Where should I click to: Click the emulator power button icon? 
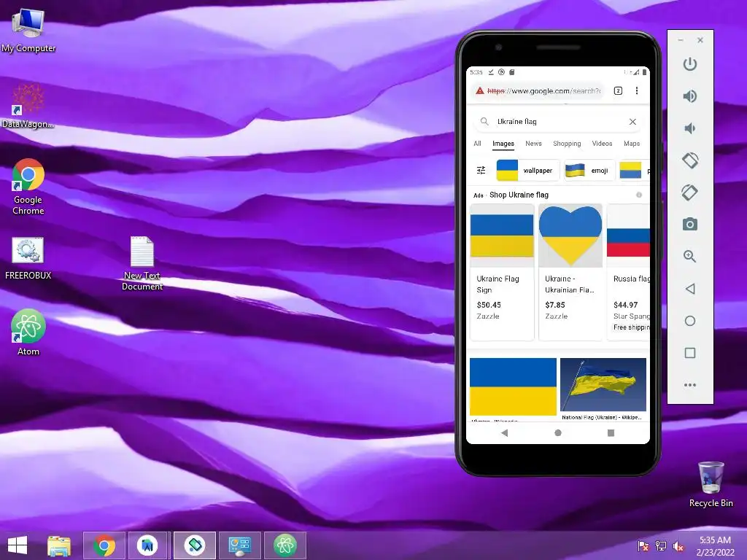click(690, 64)
